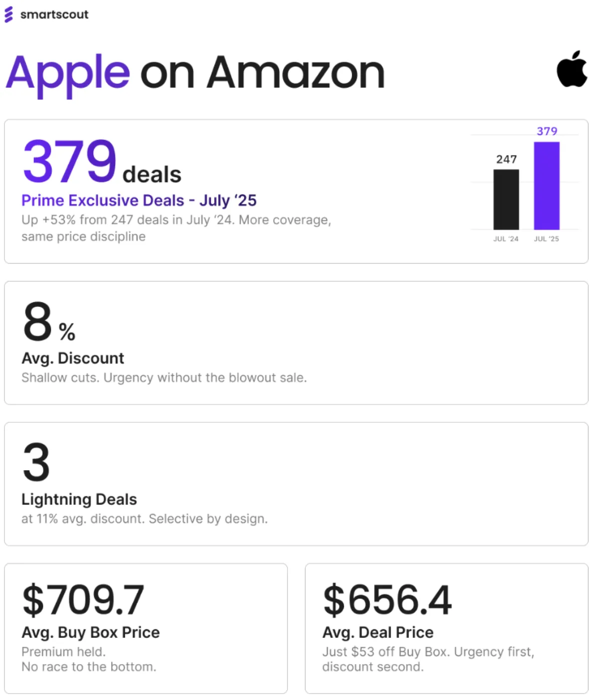The width and height of the screenshot is (595, 700).
Task: Select the 379 label above the chart
Action: click(547, 131)
